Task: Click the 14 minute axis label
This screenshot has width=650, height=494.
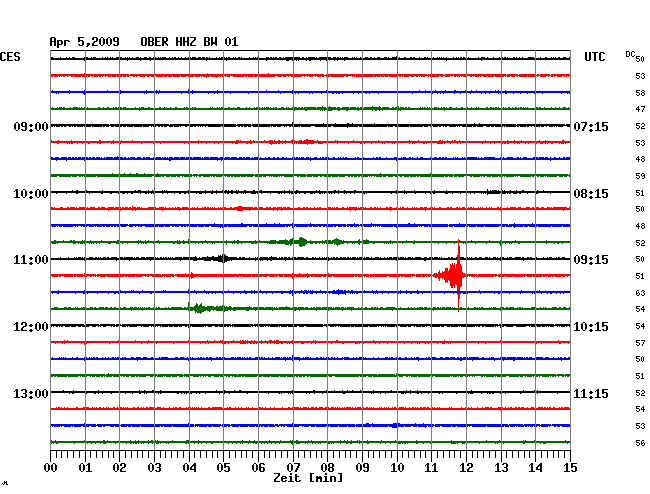Action: coord(536,468)
